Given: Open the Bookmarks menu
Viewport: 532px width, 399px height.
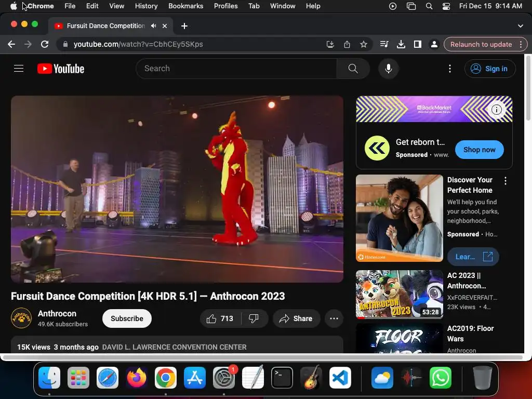Looking at the screenshot, I should 186,6.
